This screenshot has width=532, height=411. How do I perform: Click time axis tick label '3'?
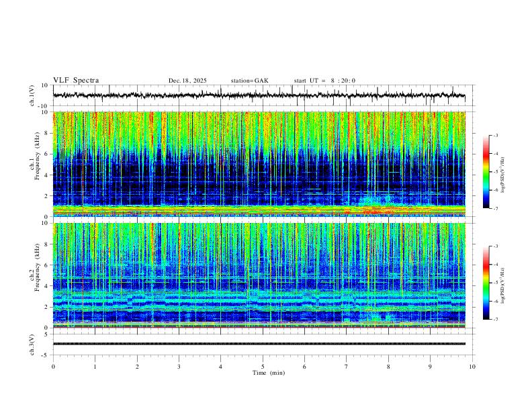tap(179, 367)
